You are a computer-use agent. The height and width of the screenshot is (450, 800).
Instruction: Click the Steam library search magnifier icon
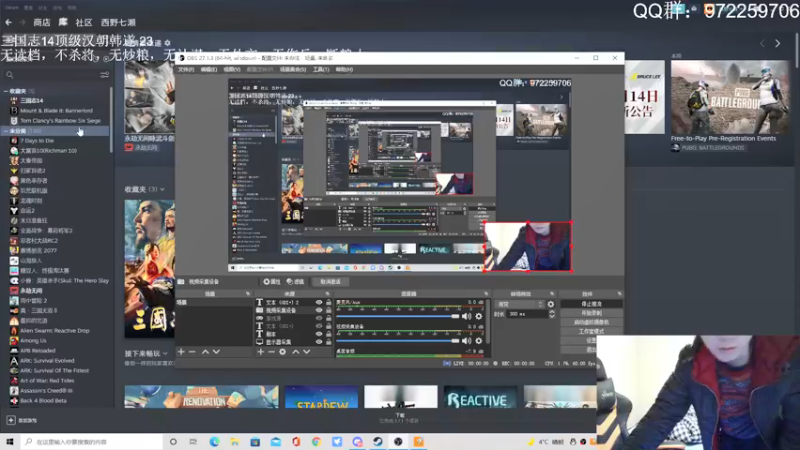point(10,75)
